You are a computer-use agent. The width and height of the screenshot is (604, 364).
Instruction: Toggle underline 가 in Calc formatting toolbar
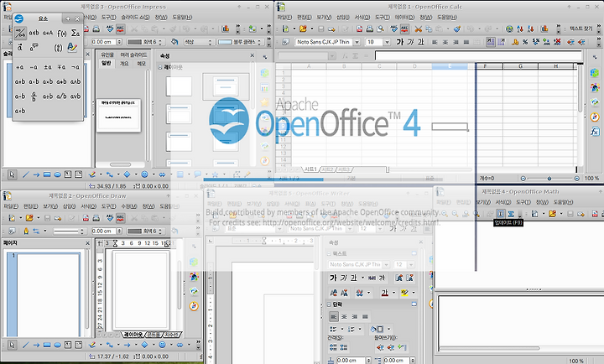pyautogui.click(x=420, y=42)
